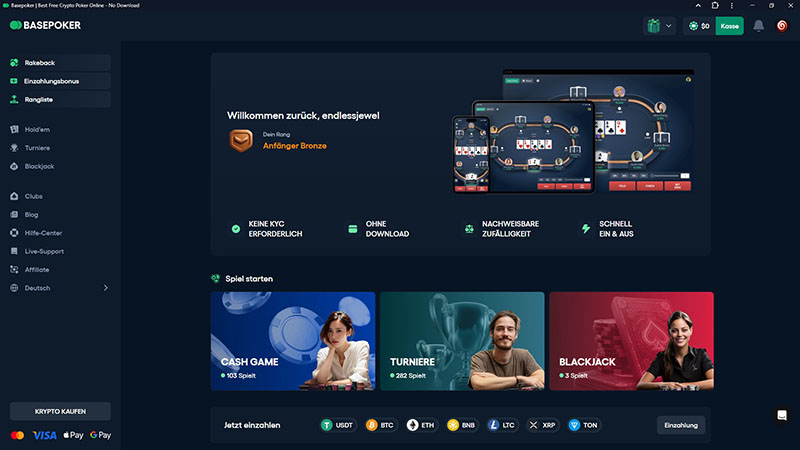The image size is (800, 450).
Task: Open the Turniere tournament card
Action: point(462,341)
